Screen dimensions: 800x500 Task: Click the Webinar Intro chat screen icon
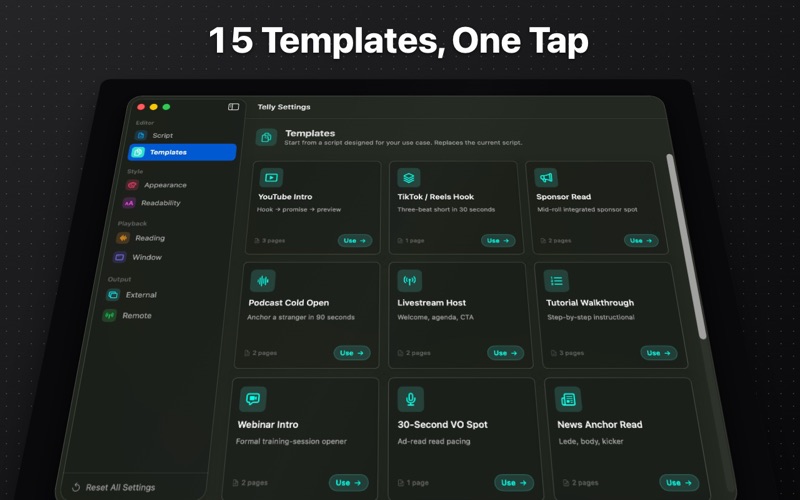(253, 399)
